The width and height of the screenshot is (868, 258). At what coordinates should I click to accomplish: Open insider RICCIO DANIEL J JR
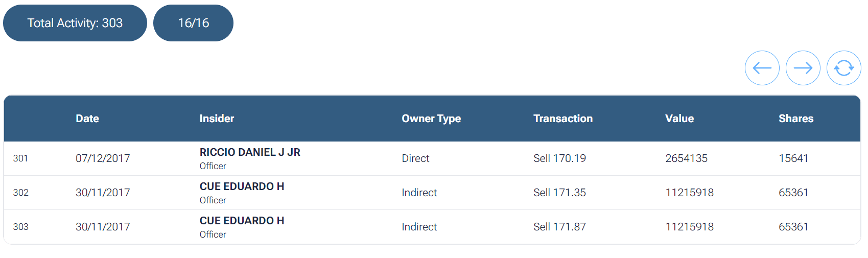tap(250, 152)
